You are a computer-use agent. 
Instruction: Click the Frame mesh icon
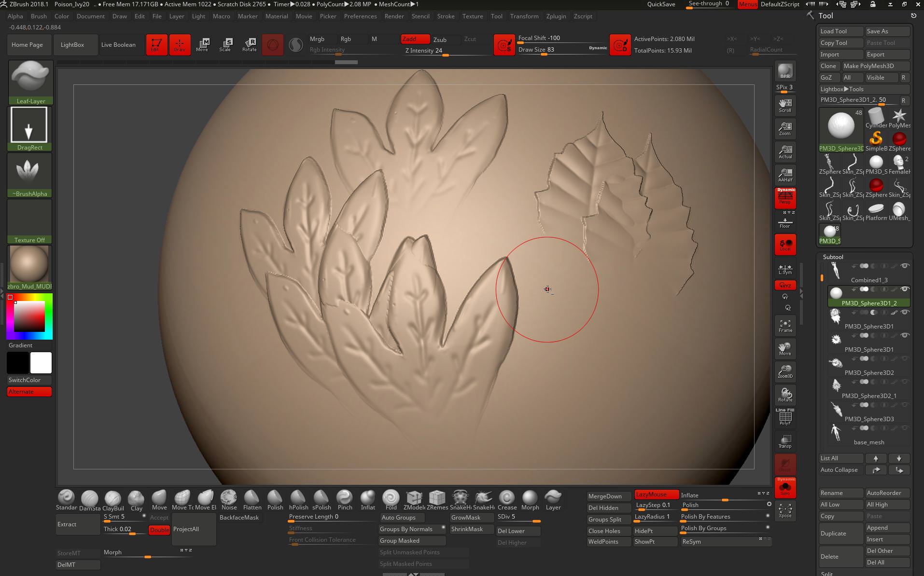point(785,326)
